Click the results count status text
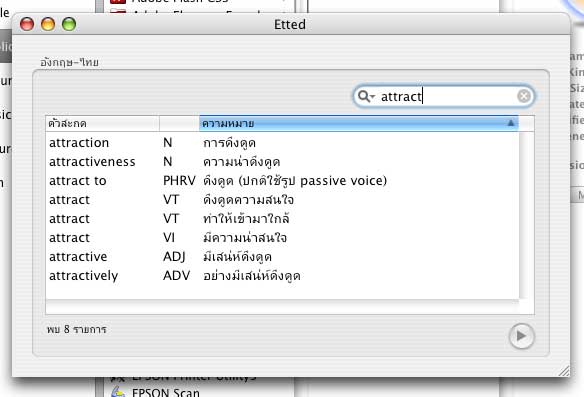 point(76,329)
